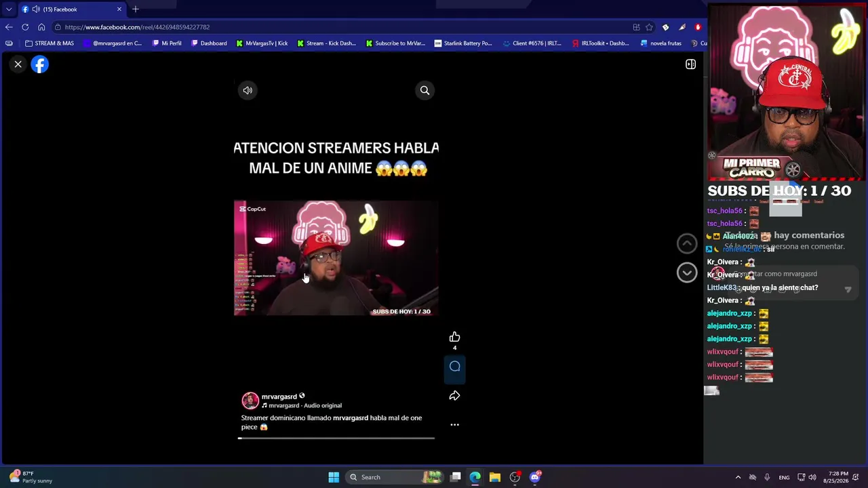The image size is (868, 488).
Task: Open the red shield extension icon
Action: pos(698,27)
